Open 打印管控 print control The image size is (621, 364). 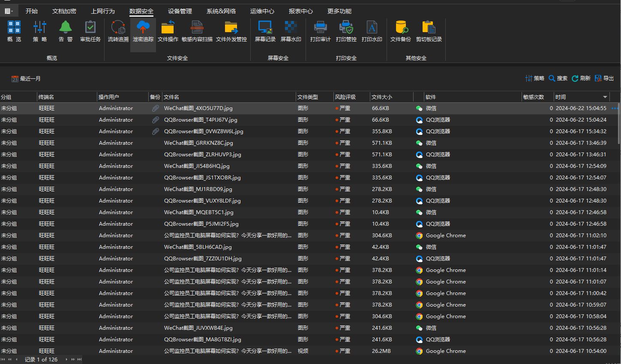click(346, 31)
